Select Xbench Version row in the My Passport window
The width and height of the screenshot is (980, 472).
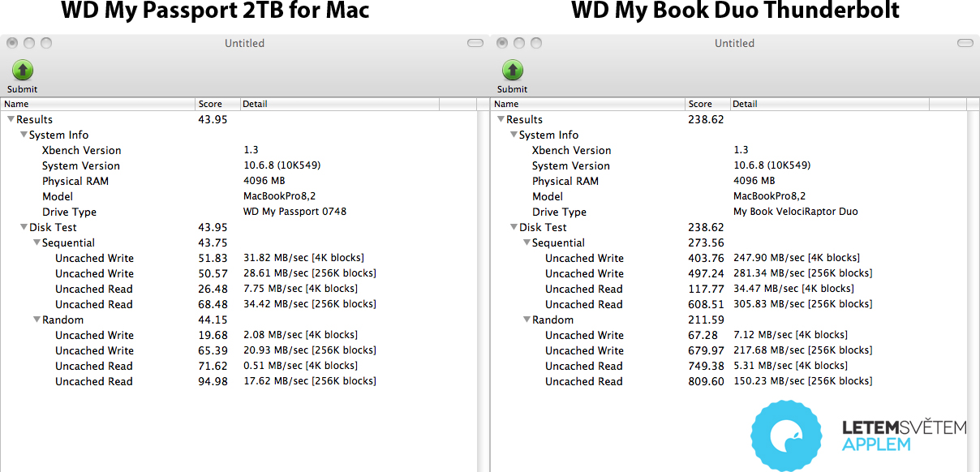coord(239,150)
